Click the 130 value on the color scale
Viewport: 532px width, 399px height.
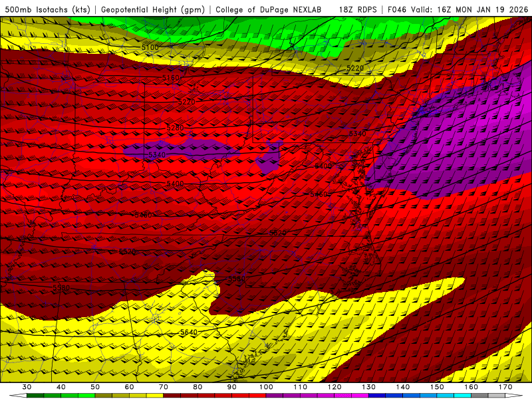369,387
